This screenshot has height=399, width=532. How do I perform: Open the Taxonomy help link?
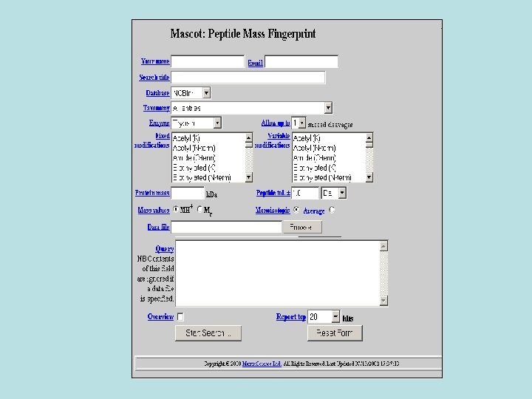156,108
